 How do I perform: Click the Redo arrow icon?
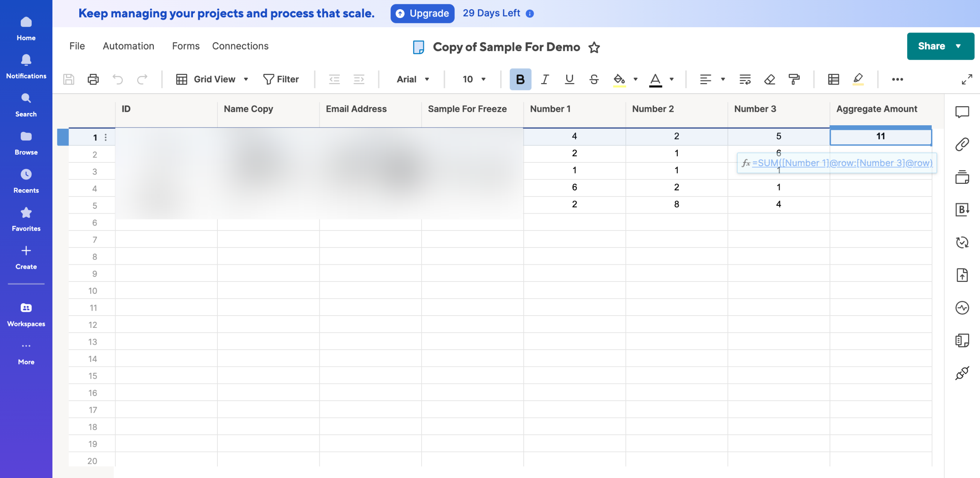click(142, 79)
